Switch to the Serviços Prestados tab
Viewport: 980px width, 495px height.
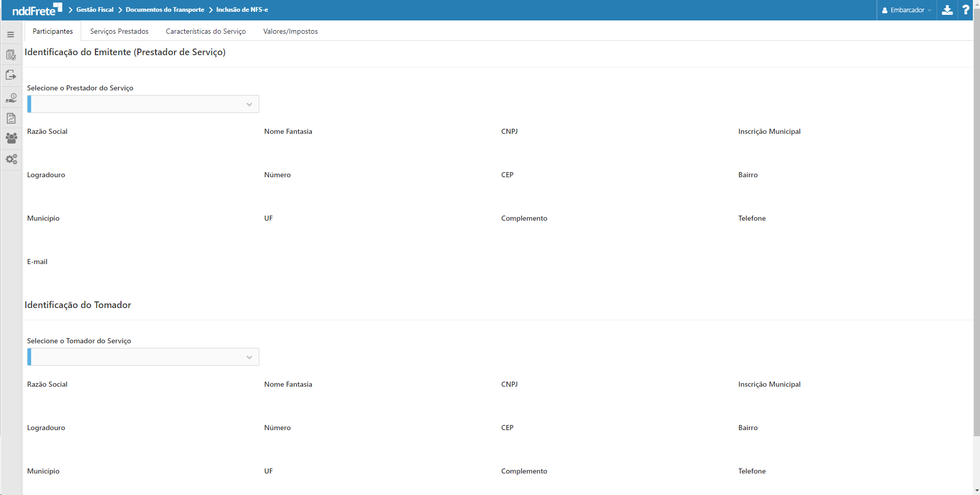[x=119, y=31]
